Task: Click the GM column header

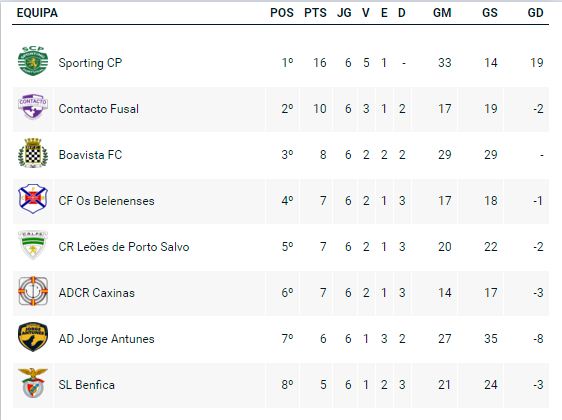Action: click(442, 13)
